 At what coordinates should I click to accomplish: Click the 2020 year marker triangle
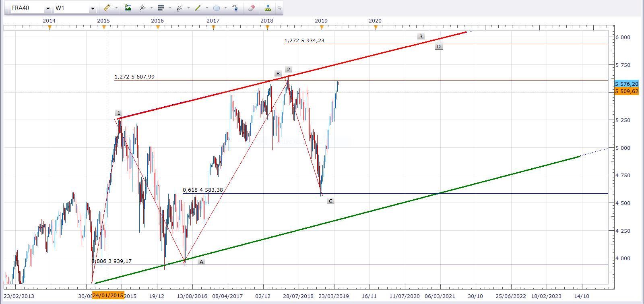pos(376,27)
